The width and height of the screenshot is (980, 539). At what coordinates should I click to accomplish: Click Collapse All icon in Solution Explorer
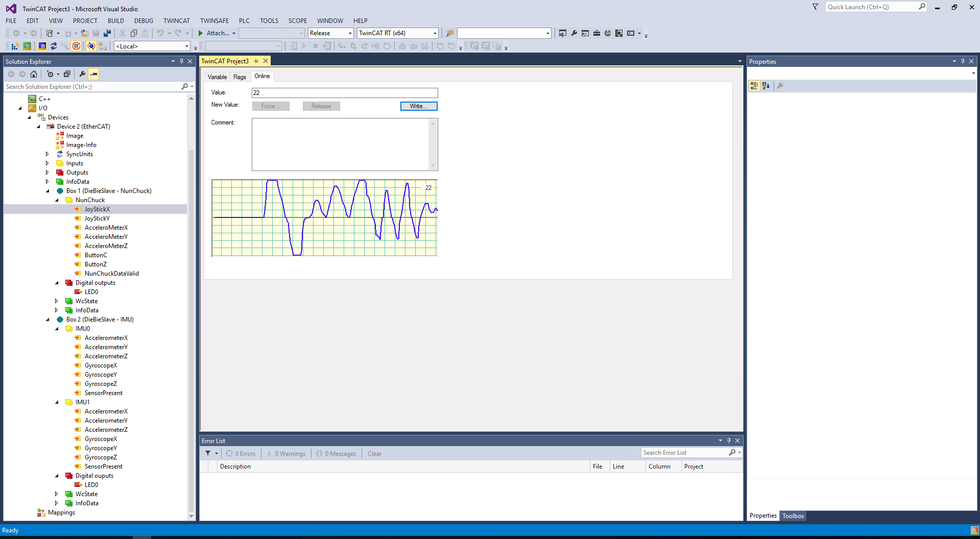pyautogui.click(x=67, y=74)
